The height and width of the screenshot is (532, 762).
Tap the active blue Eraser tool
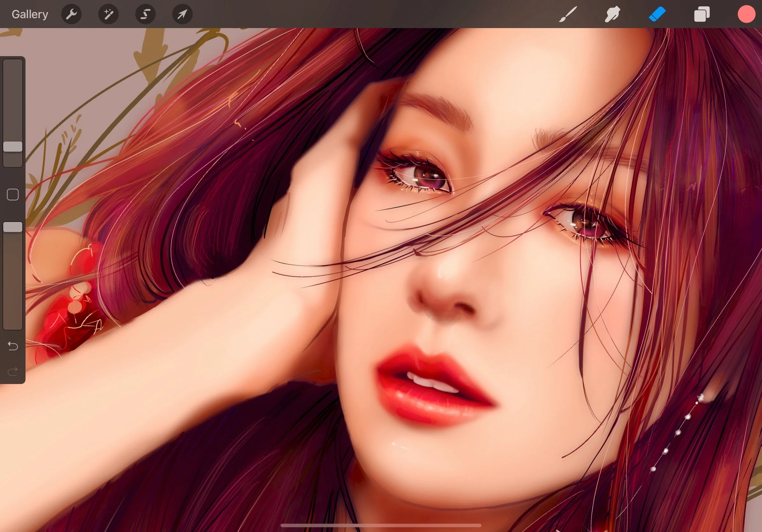657,14
